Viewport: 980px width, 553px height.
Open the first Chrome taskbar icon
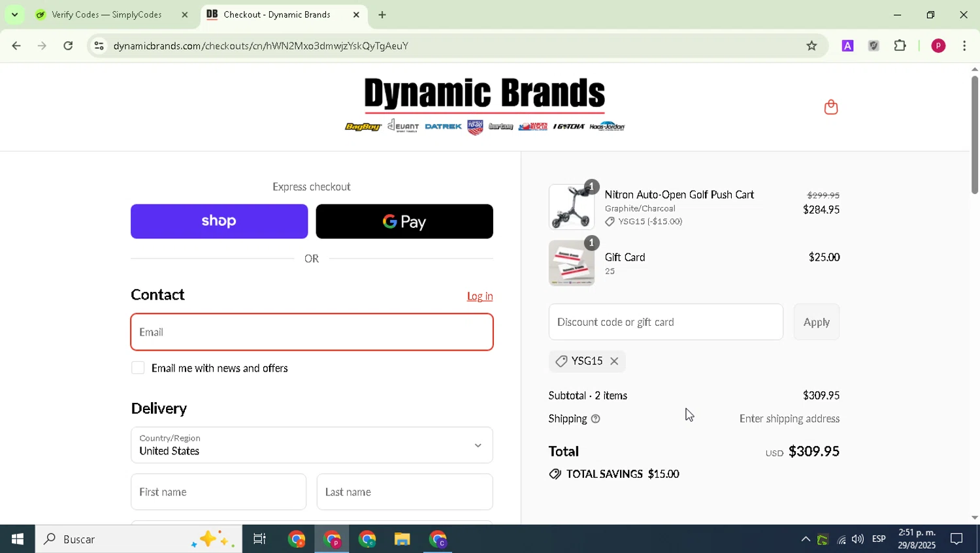(297, 539)
